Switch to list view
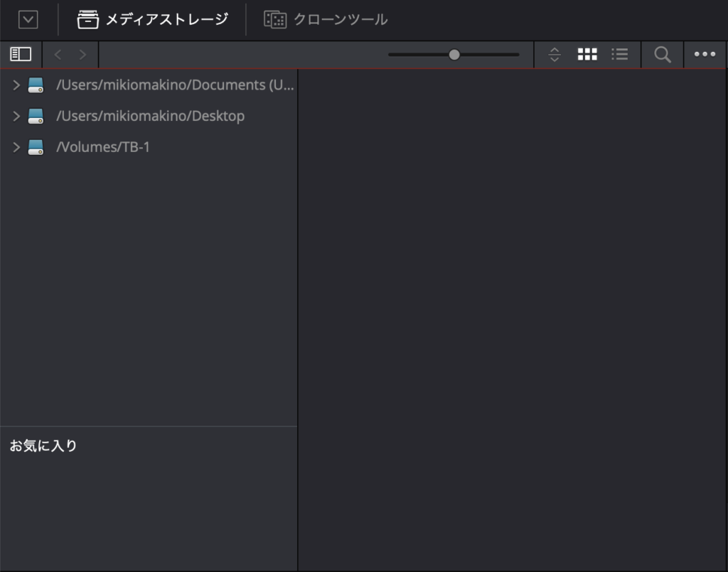 [x=619, y=54]
